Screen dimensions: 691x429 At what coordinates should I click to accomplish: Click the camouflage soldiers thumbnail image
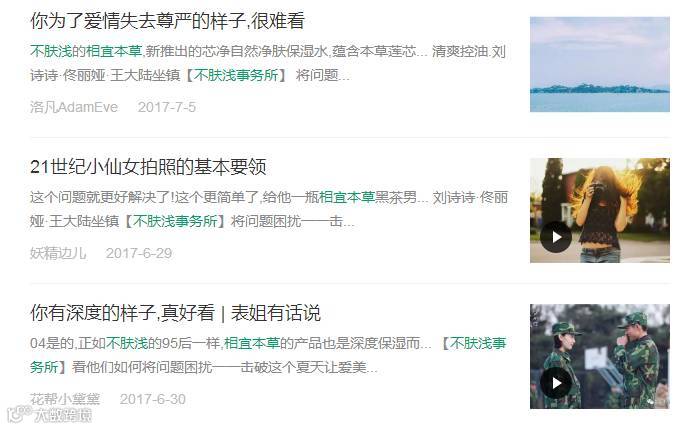pyautogui.click(x=599, y=356)
